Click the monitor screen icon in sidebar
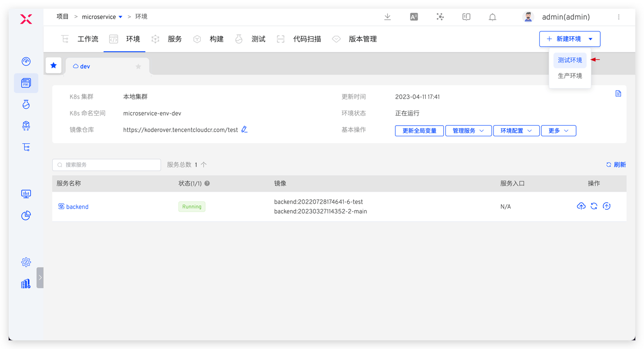The width and height of the screenshot is (644, 349). tap(26, 194)
